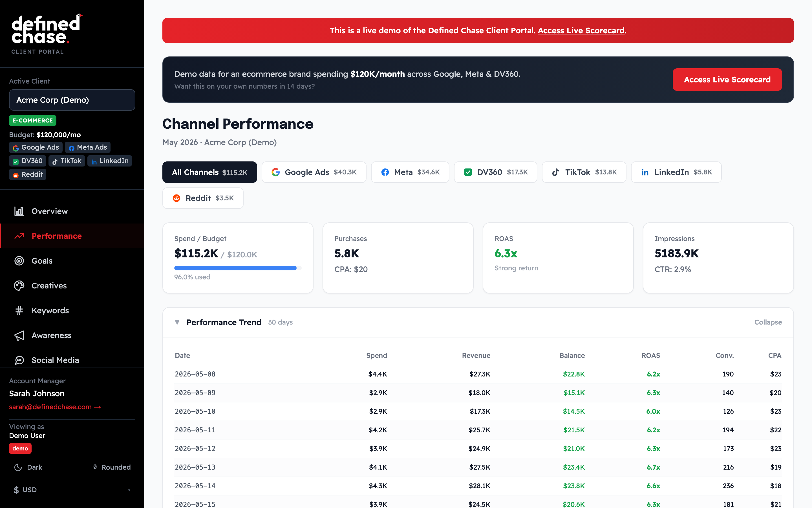Follow the Access Live Scorecard banner link
The width and height of the screenshot is (812, 508).
[581, 30]
